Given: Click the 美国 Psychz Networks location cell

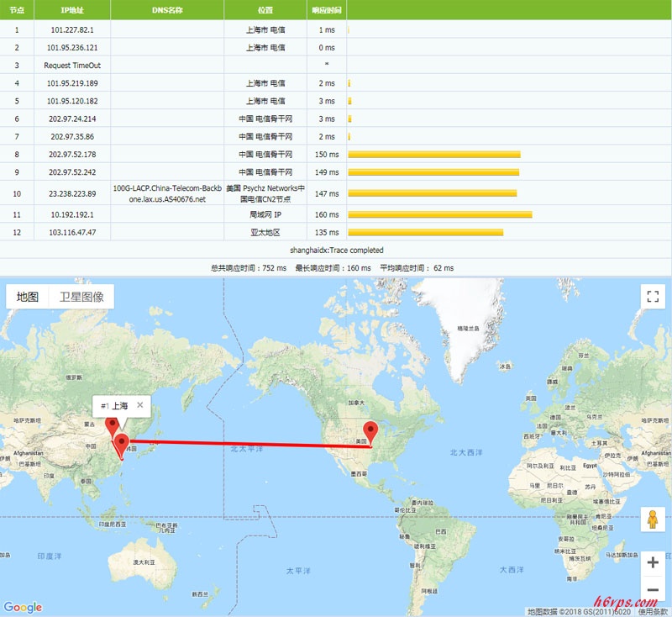Looking at the screenshot, I should pos(265,194).
